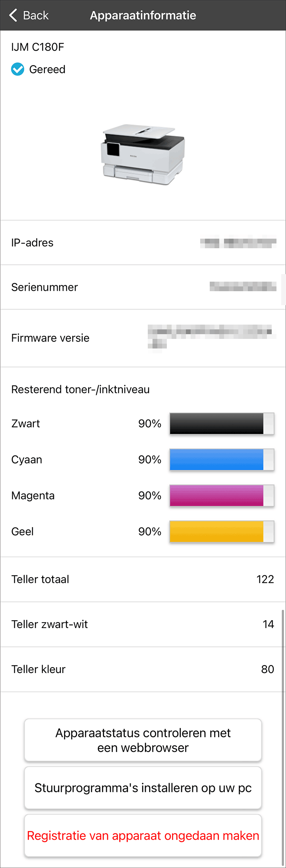Select the Teller totaal counter row
Viewport: 286px width, 868px height.
(143, 579)
